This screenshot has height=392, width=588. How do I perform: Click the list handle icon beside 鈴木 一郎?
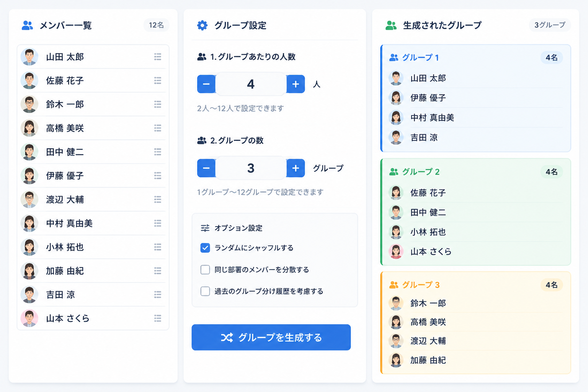coord(158,104)
